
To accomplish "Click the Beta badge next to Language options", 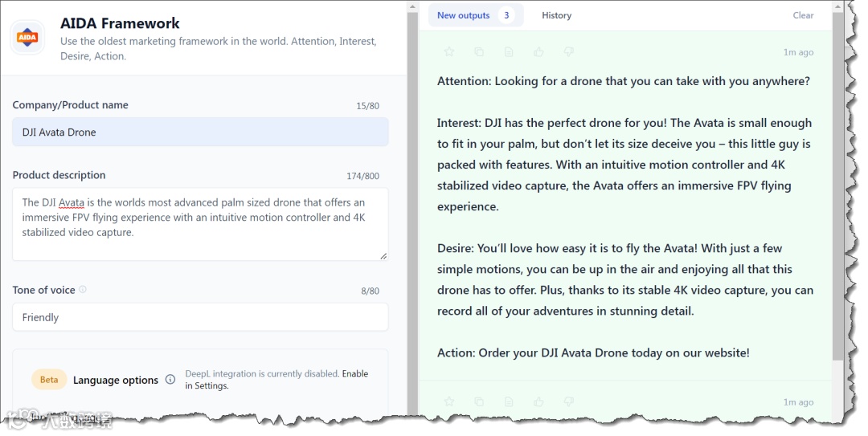I will pos(49,380).
